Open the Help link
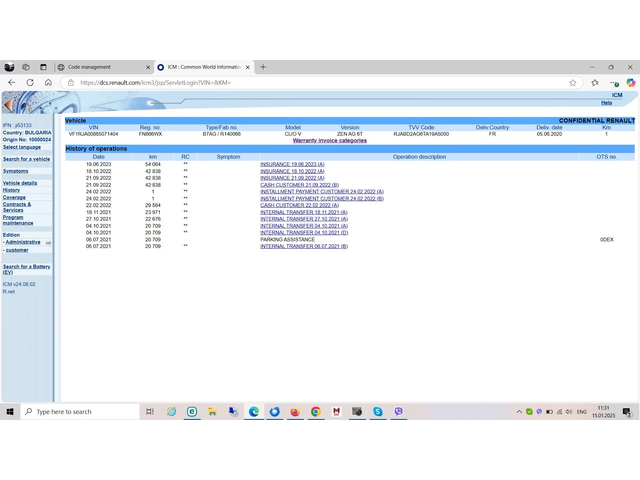Viewport: 640px width, 480px height. tap(606, 103)
